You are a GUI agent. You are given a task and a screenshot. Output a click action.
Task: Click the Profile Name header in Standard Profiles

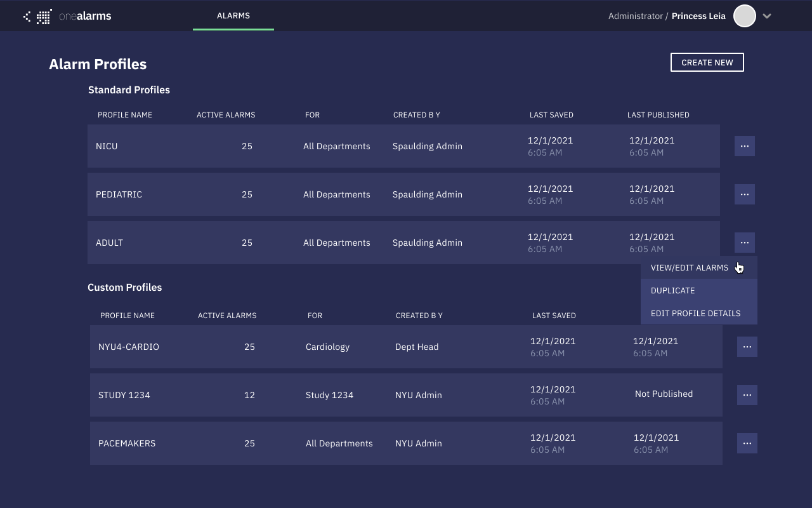point(125,115)
